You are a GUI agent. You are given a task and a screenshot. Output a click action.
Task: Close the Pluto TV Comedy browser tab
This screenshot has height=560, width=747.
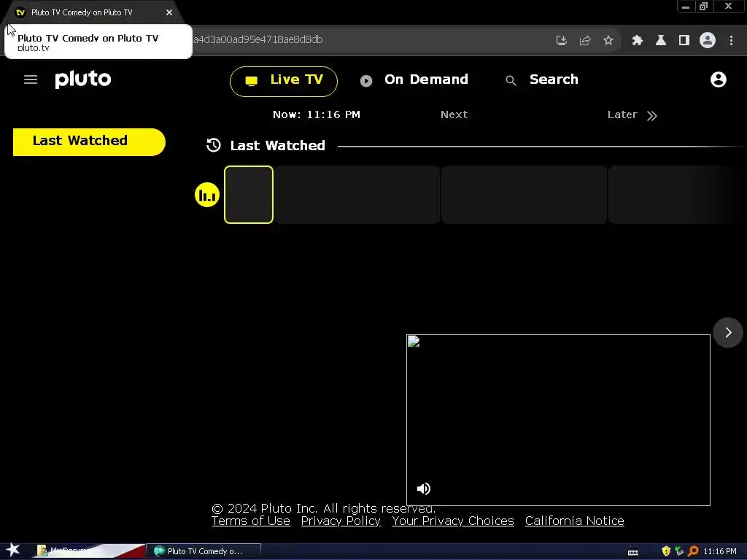point(169,12)
